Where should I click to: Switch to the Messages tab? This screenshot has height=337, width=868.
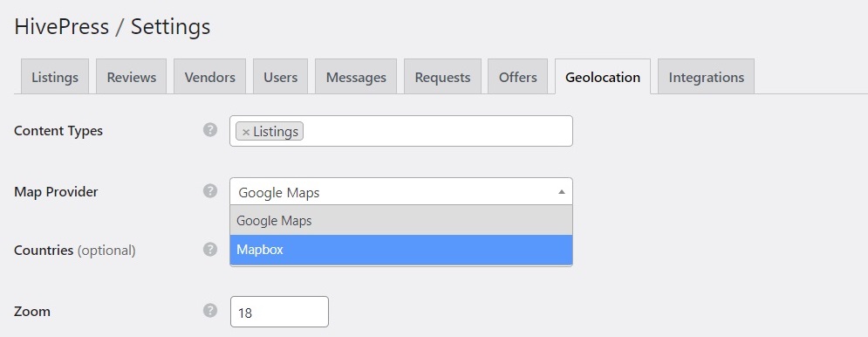(356, 77)
